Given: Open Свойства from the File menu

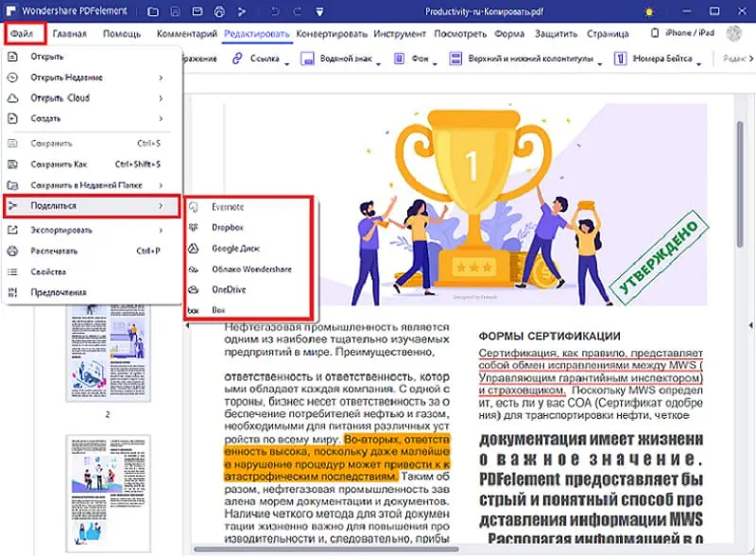Looking at the screenshot, I should pos(92,271).
